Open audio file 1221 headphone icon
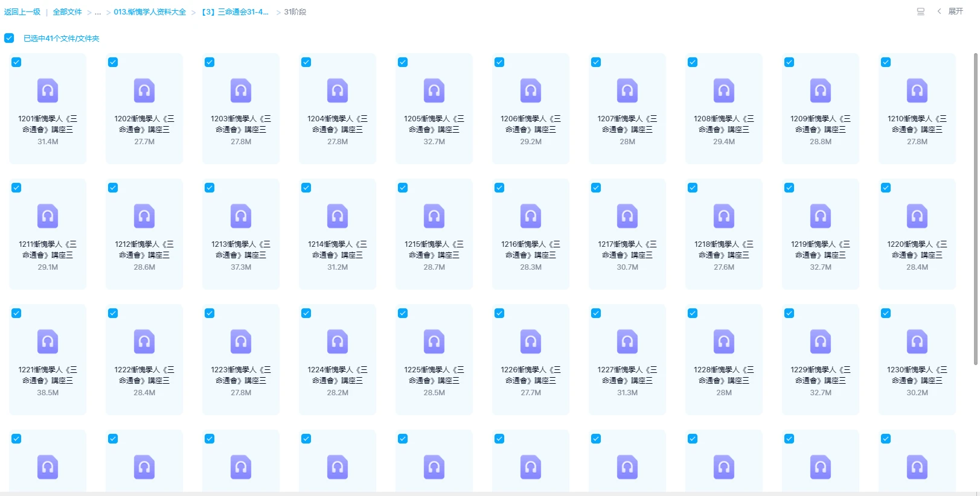This screenshot has width=980, height=496. tap(48, 342)
